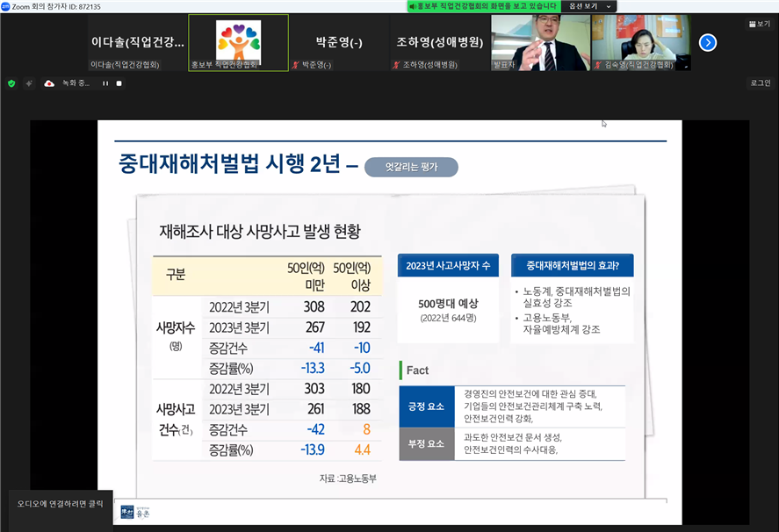Click muted mic icon on 김숙영 tile
Viewport: 779px width, 532px height.
(598, 65)
